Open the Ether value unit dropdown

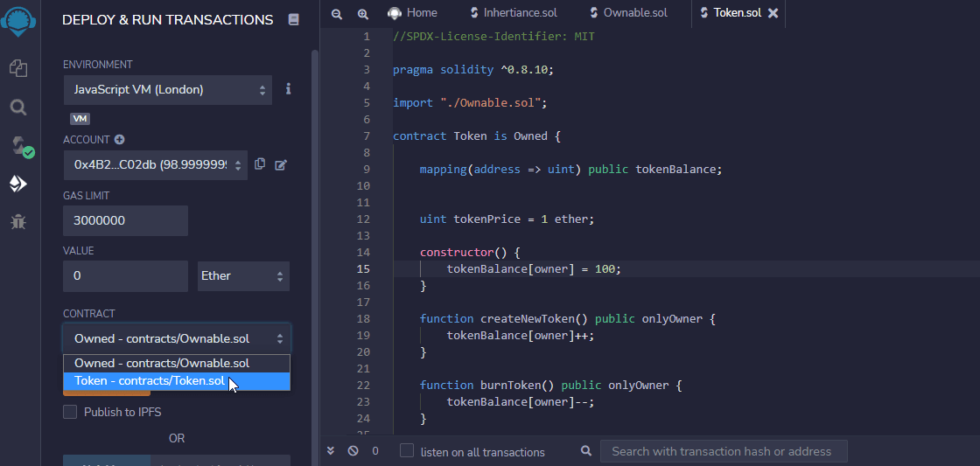tap(244, 276)
